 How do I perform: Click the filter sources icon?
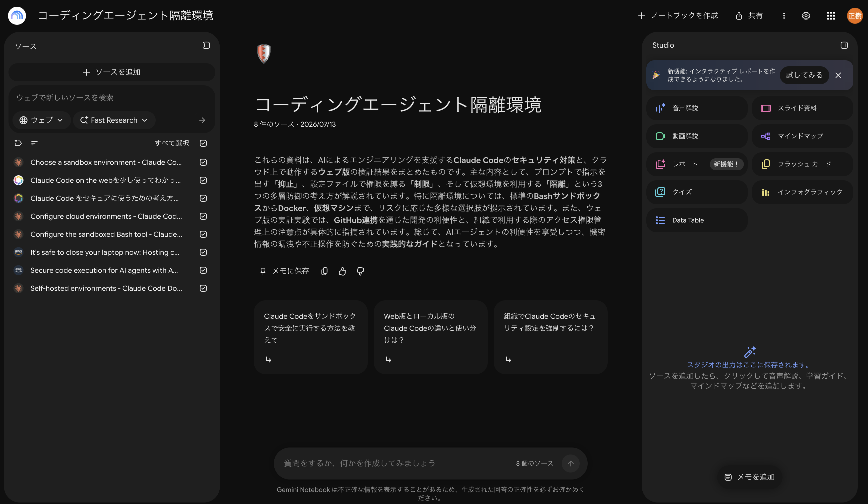34,143
